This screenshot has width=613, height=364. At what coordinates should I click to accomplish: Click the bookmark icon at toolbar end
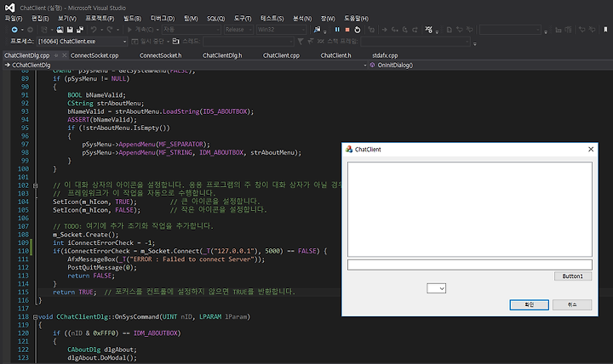605,30
